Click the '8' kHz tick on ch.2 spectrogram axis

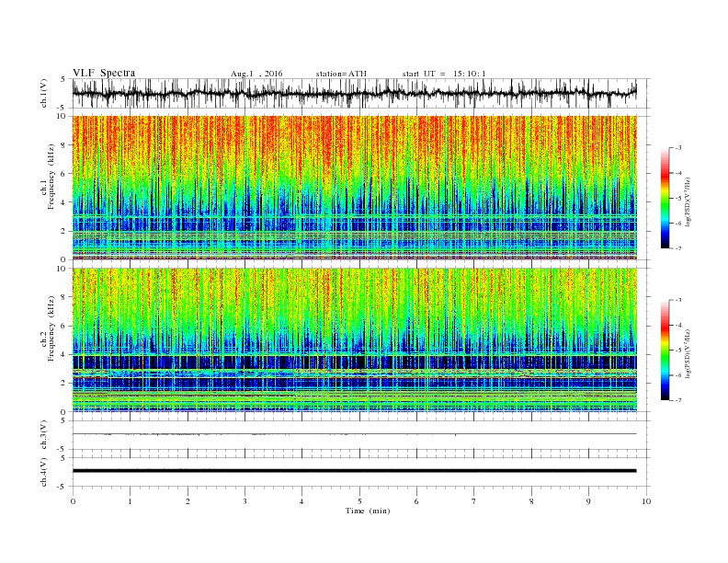coord(64,297)
